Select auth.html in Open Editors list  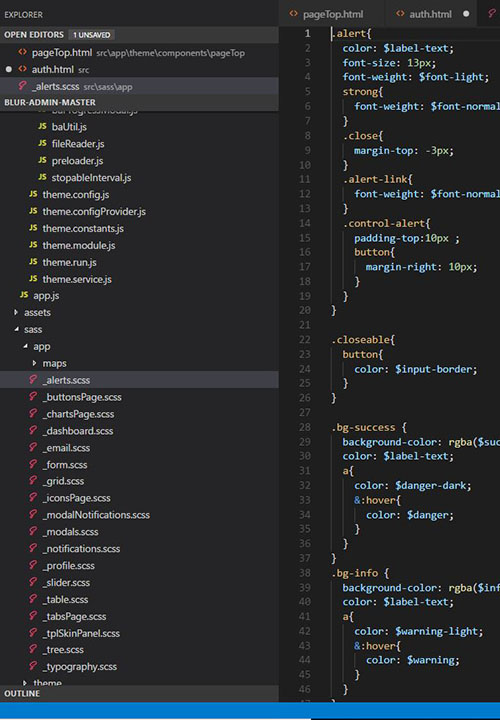click(138, 70)
